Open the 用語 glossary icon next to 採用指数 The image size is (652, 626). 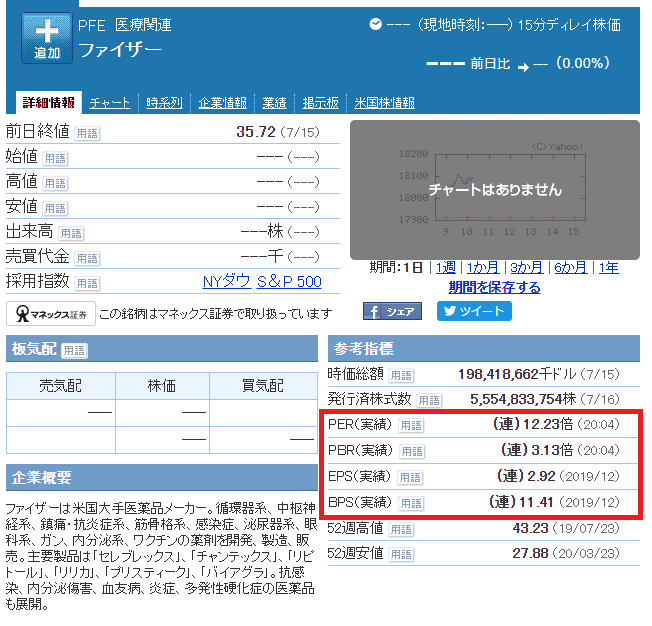coord(87,283)
